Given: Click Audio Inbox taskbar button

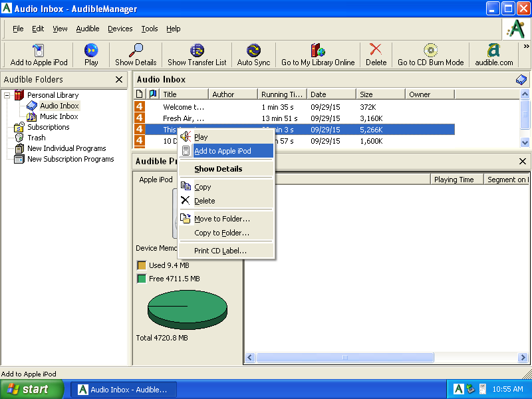Looking at the screenshot, I should pos(124,390).
